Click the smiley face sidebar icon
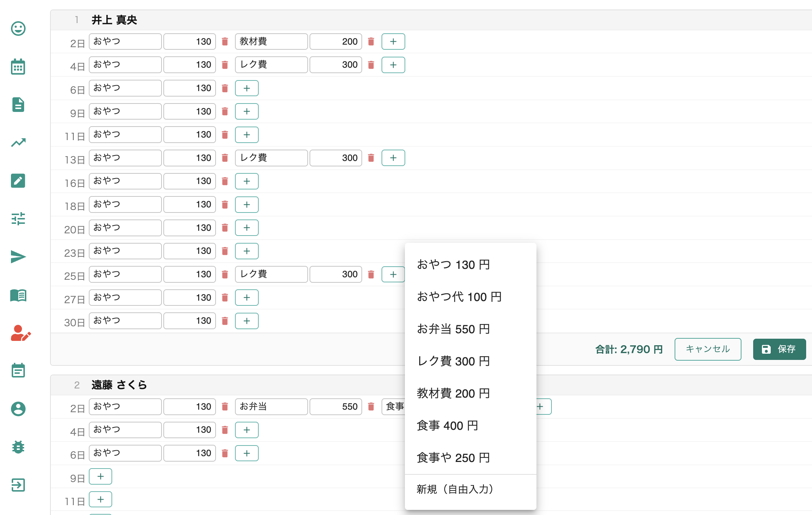812x515 pixels. (x=18, y=29)
